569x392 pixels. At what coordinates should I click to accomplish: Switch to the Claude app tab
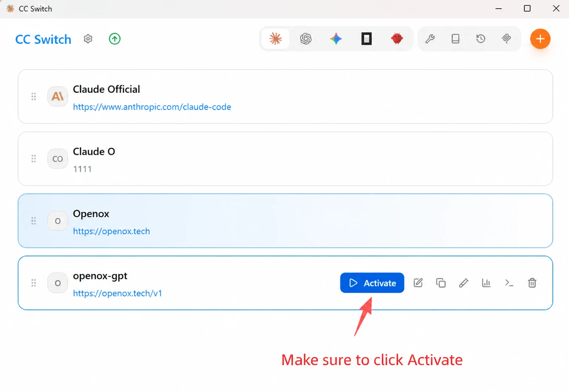[x=276, y=38]
